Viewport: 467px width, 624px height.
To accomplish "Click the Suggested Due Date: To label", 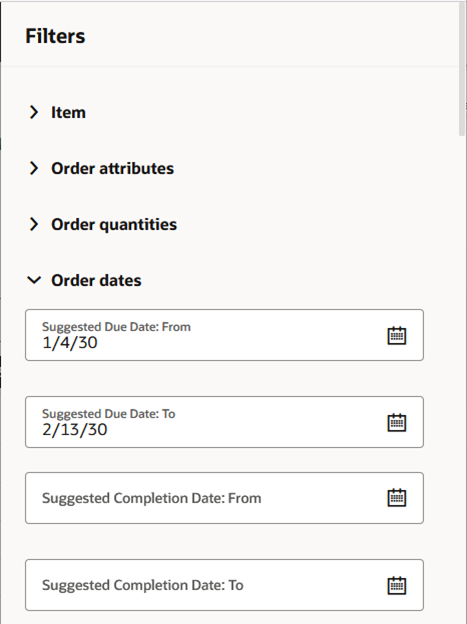I will pyautogui.click(x=109, y=414).
